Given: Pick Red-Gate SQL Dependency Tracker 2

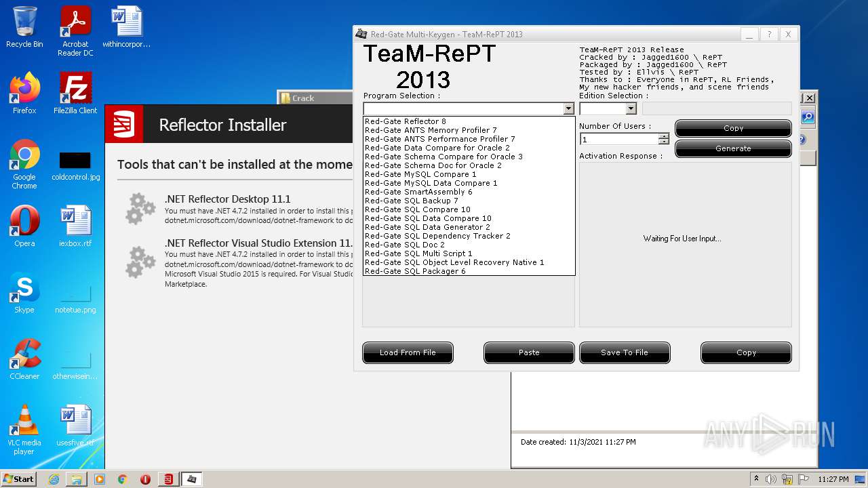Looking at the screenshot, I should [469, 236].
